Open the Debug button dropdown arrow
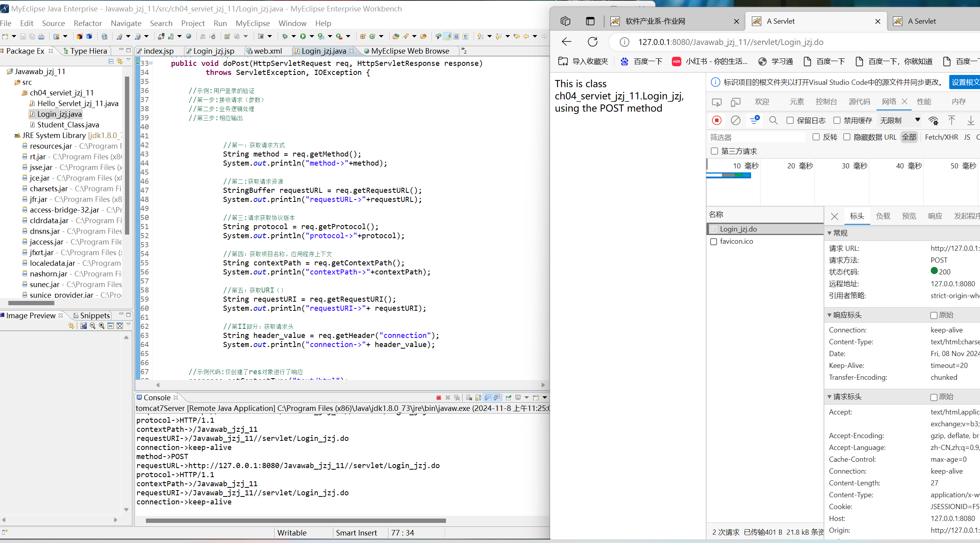 coord(294,36)
